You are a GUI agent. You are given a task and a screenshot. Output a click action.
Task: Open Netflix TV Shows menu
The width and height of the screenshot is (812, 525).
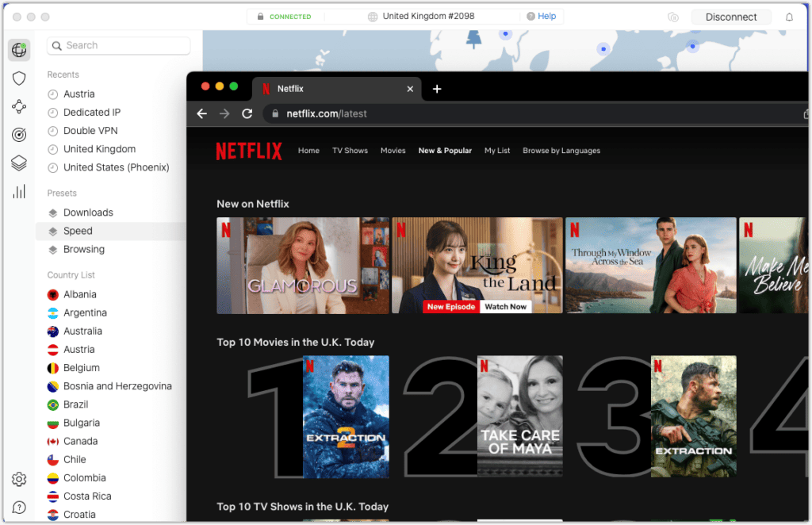point(350,151)
